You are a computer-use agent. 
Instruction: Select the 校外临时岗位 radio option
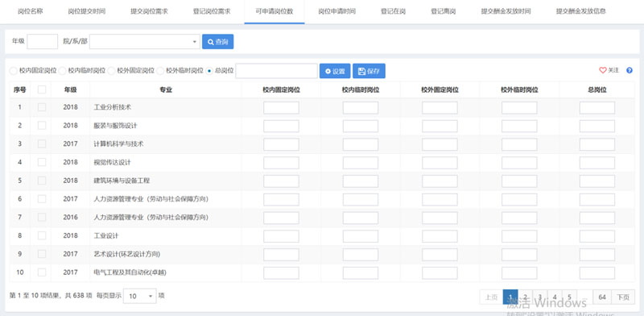(x=160, y=71)
